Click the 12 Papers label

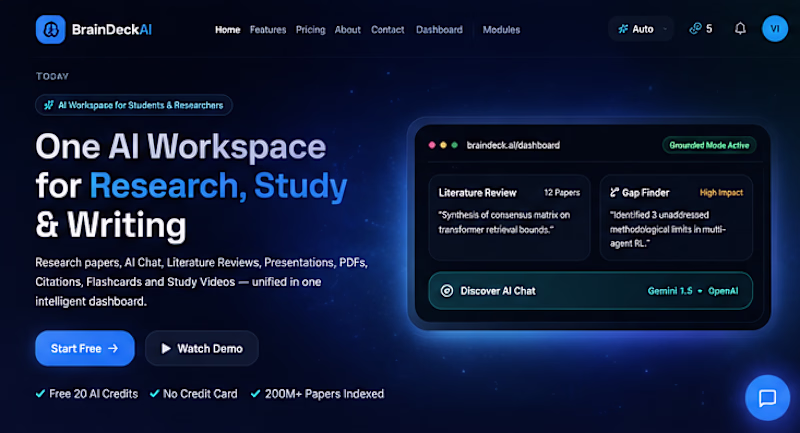coord(562,192)
